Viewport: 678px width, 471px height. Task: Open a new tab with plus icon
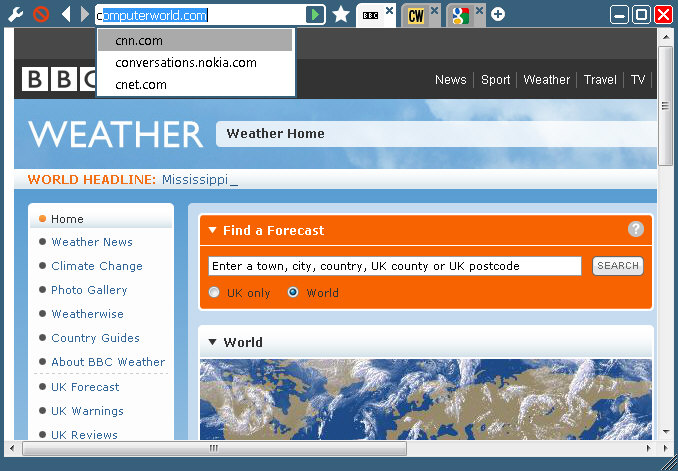[498, 14]
